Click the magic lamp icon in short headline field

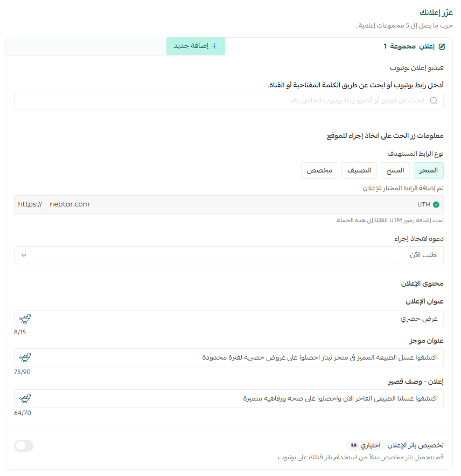(x=25, y=357)
